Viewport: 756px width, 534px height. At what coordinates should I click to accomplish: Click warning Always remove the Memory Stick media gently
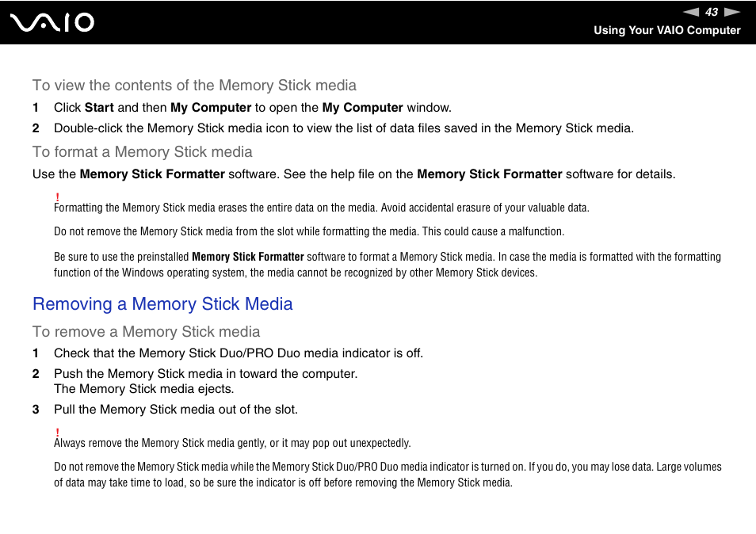coord(232,443)
